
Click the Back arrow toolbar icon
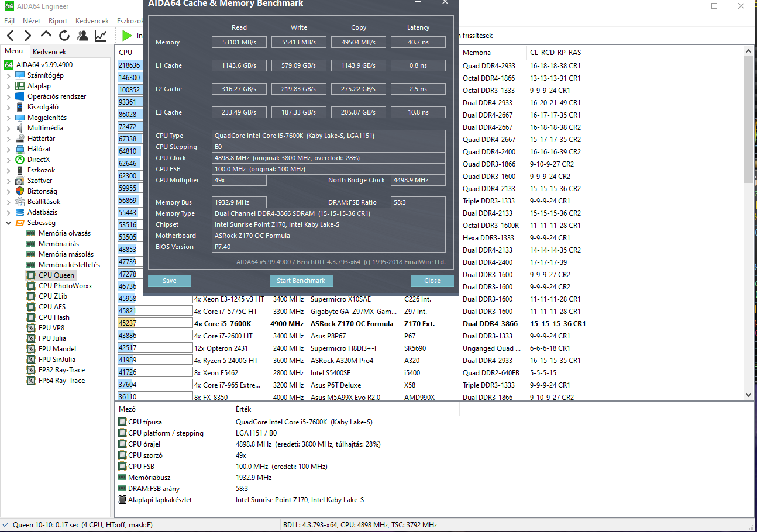pos(11,36)
